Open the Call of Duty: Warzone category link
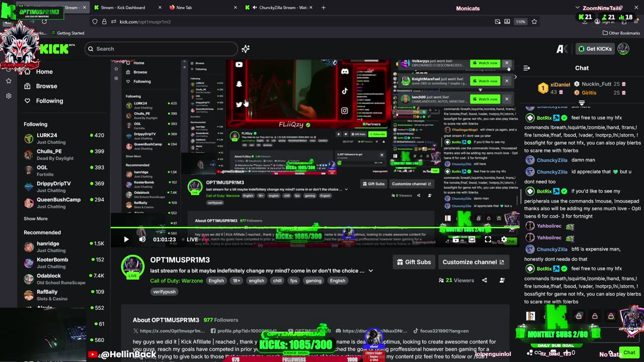644x362 pixels. [x=177, y=281]
